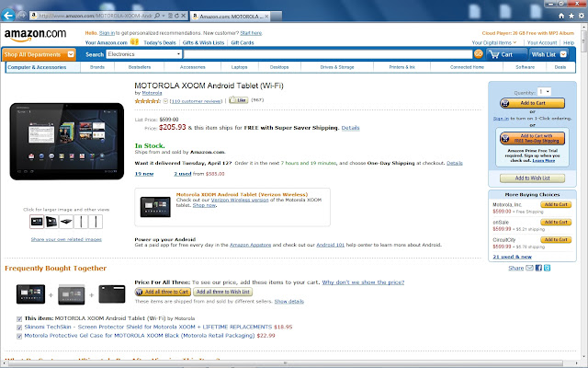Expand the Your Digital Items menu
Screen dimensions: 588x368
[494, 43]
